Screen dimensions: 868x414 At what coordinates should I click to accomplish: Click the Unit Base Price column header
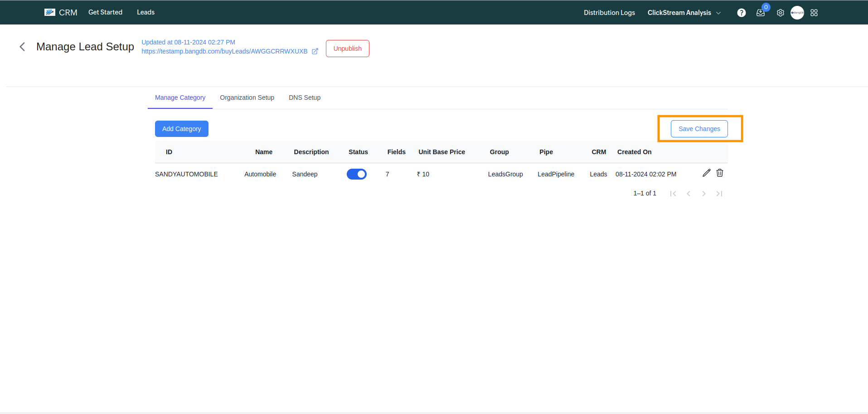coord(442,152)
